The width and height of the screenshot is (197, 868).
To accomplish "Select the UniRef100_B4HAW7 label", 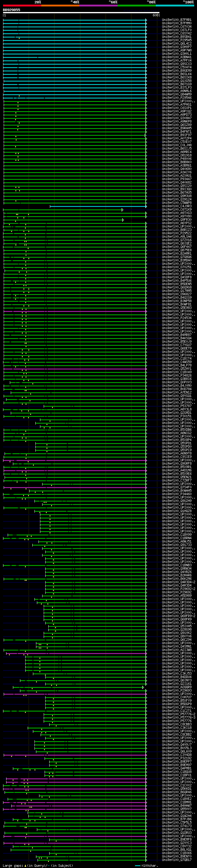I will 176,805.
